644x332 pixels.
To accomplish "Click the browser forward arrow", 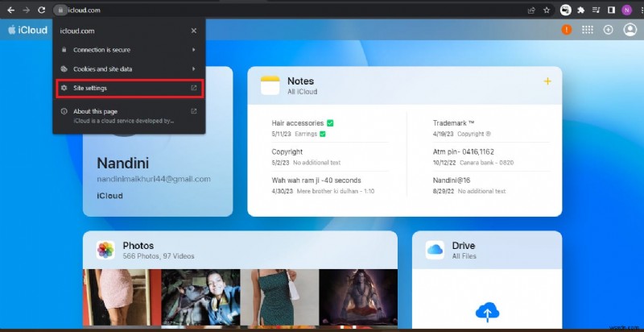I will (x=27, y=10).
